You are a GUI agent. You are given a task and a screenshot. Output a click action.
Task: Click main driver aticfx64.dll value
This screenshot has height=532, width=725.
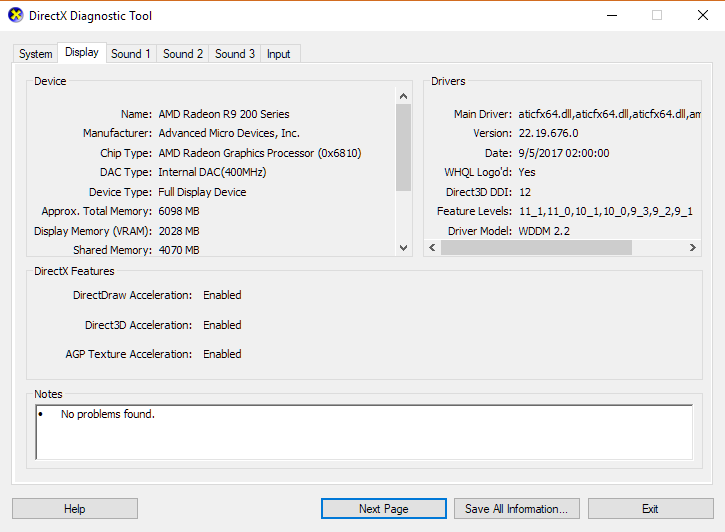[609, 114]
